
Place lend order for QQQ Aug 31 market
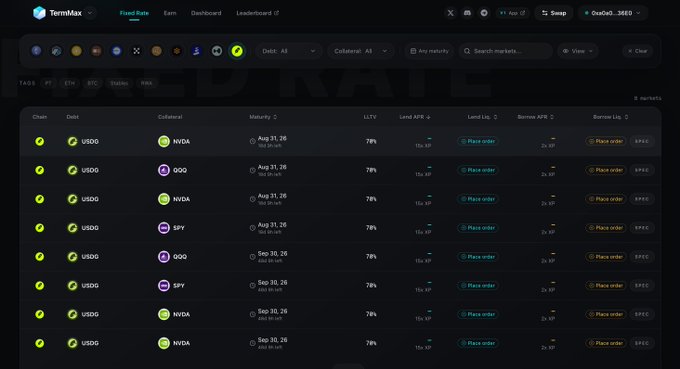tap(477, 170)
